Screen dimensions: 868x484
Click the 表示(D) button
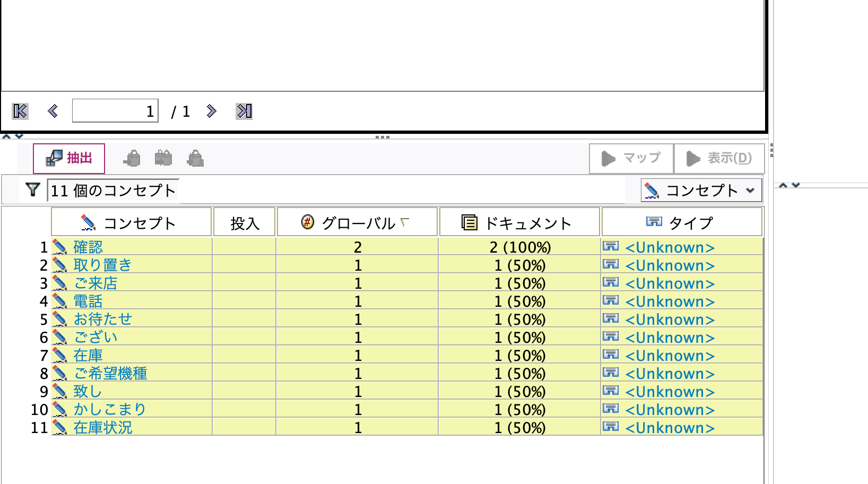(719, 158)
